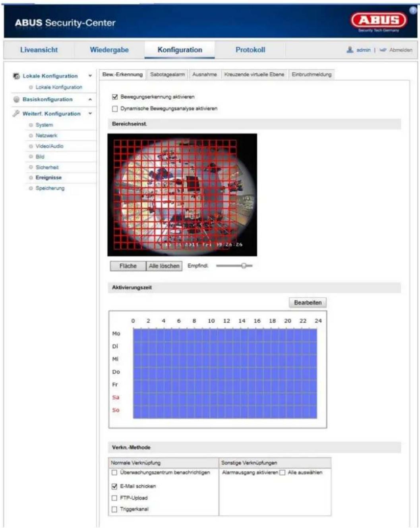Viewport: 420px width, 528px height.
Task: Click the help icon at top right corner
Action: pos(413,11)
